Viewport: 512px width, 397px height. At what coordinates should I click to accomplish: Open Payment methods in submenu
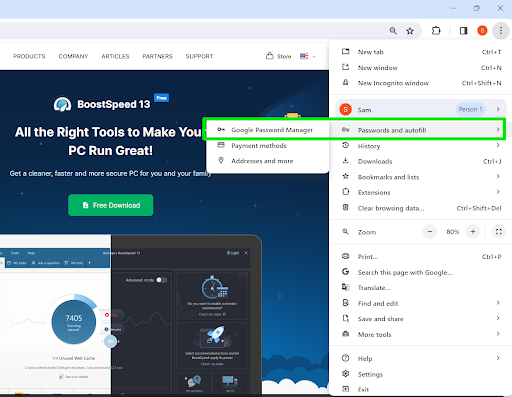point(268,146)
